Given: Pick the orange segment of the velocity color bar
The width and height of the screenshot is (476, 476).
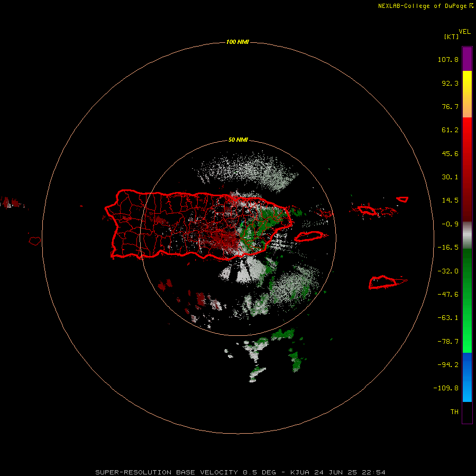Looking at the screenshot, I should 467,106.
